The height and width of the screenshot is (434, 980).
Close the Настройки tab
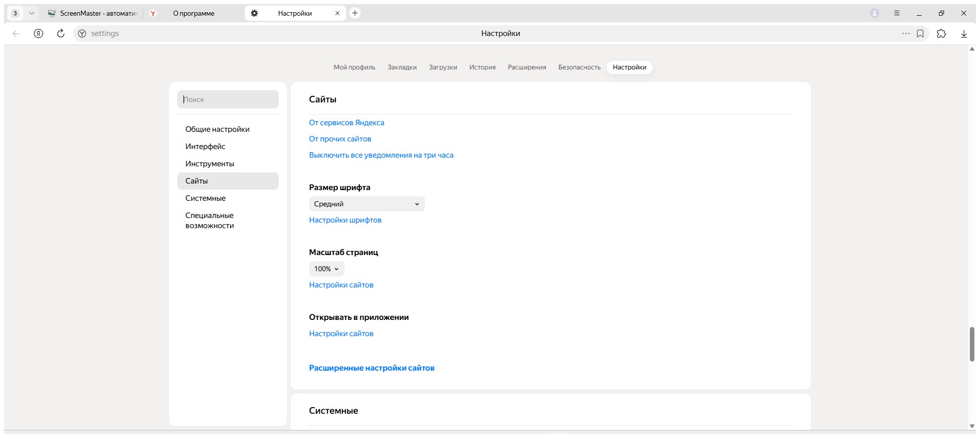pos(337,13)
